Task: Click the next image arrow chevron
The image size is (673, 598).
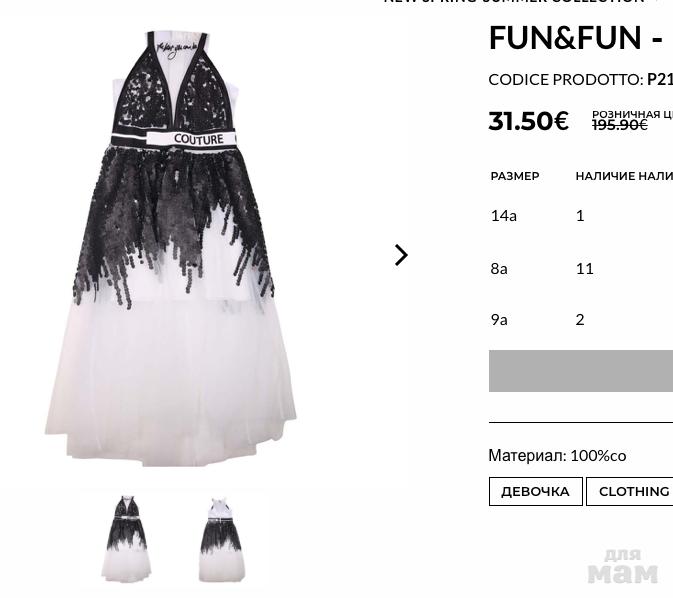Action: (401, 255)
